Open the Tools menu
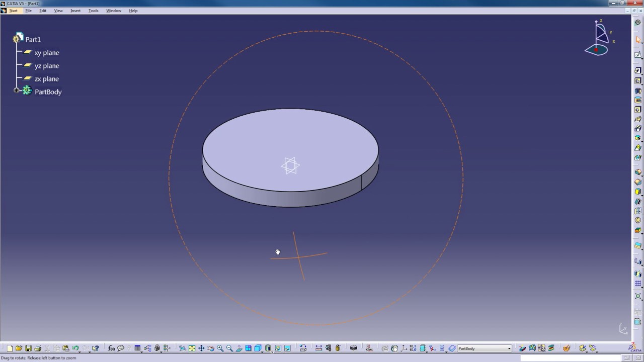This screenshot has width=644, height=362. (94, 11)
